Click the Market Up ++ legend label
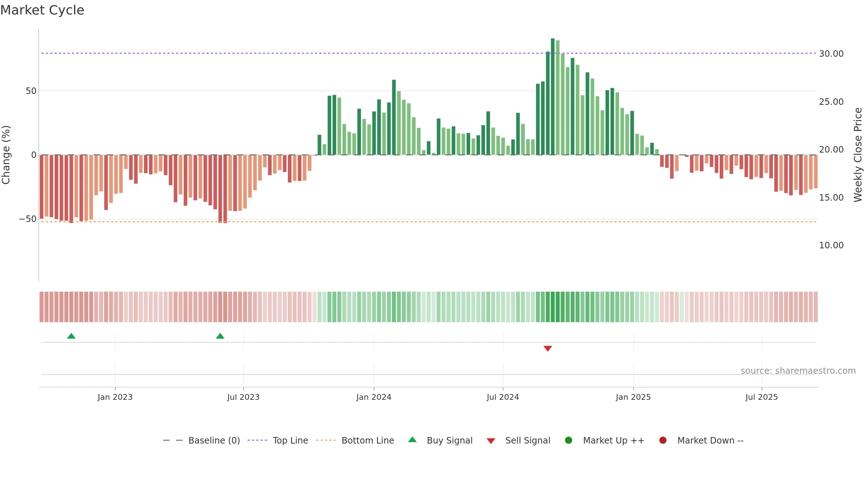This screenshot has height=488, width=868. click(614, 440)
